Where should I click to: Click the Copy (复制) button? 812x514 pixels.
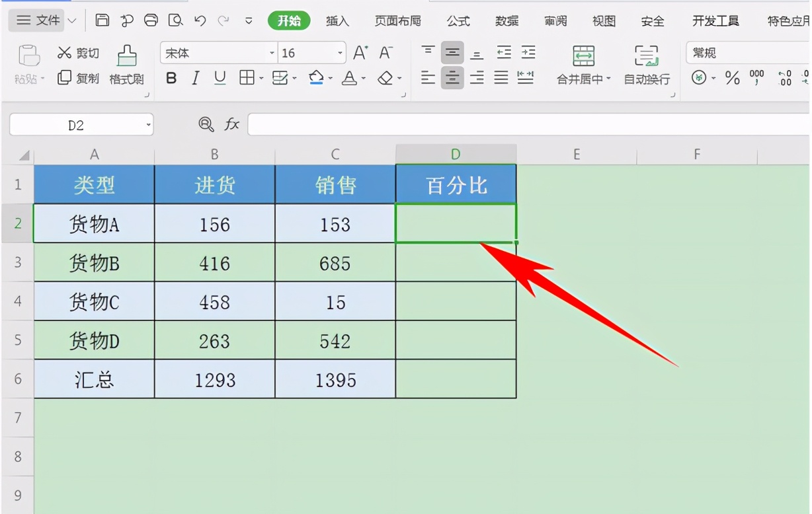click(78, 79)
